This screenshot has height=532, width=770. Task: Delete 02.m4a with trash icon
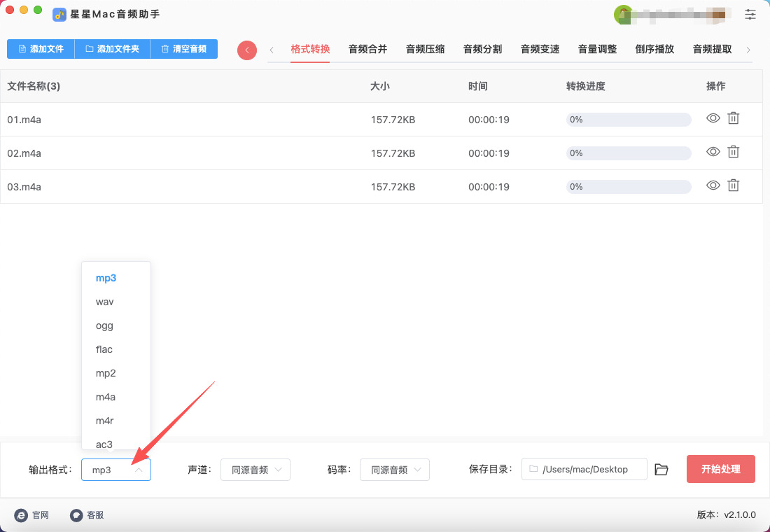[x=733, y=152]
